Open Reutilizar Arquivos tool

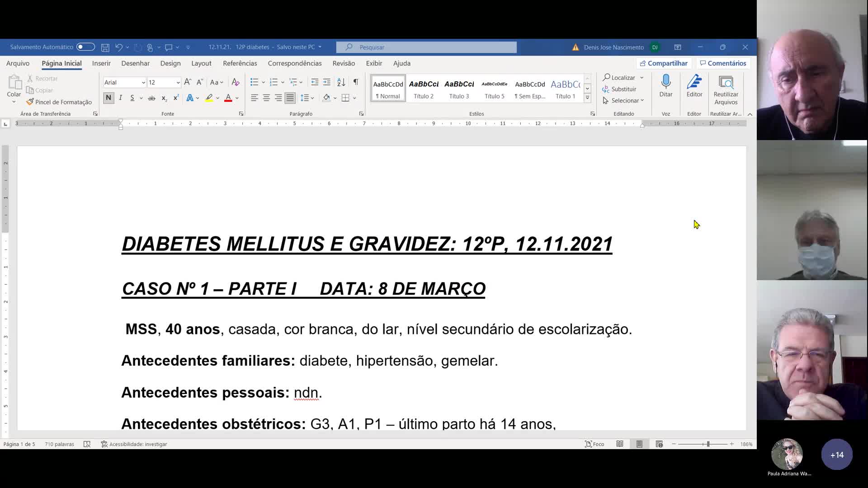(x=726, y=89)
